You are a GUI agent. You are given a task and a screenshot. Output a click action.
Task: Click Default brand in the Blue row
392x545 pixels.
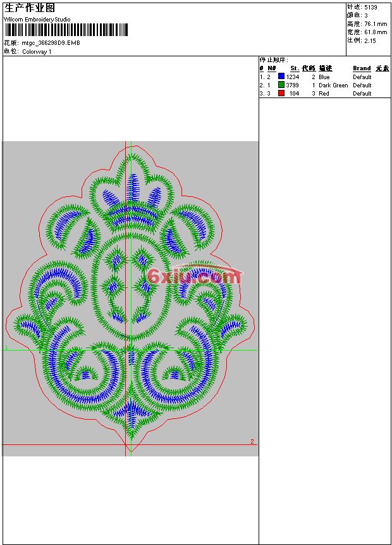[362, 77]
